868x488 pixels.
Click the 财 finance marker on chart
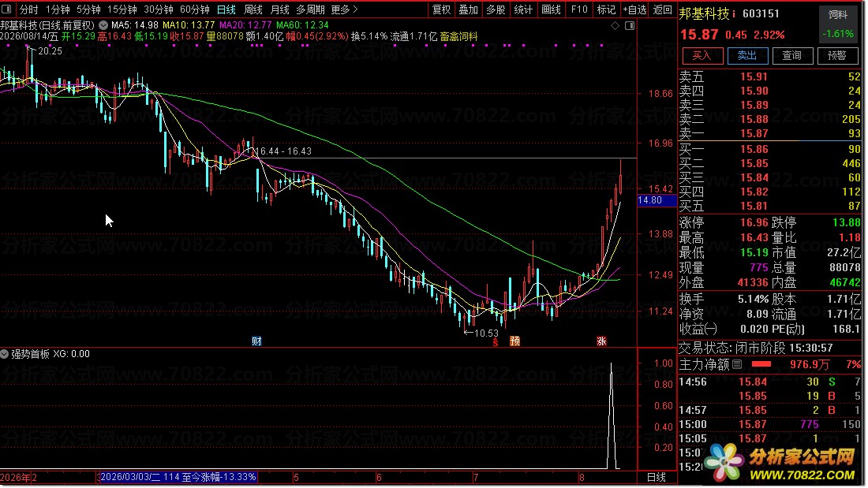pyautogui.click(x=256, y=341)
